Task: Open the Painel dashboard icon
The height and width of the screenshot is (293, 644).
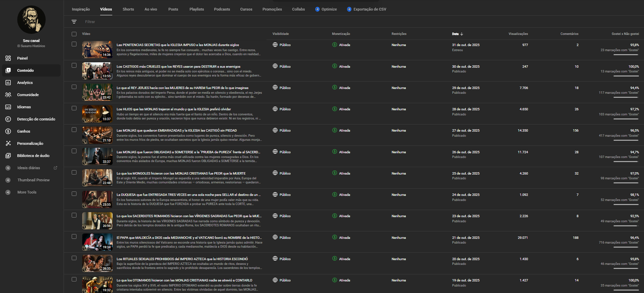Action: (x=8, y=58)
